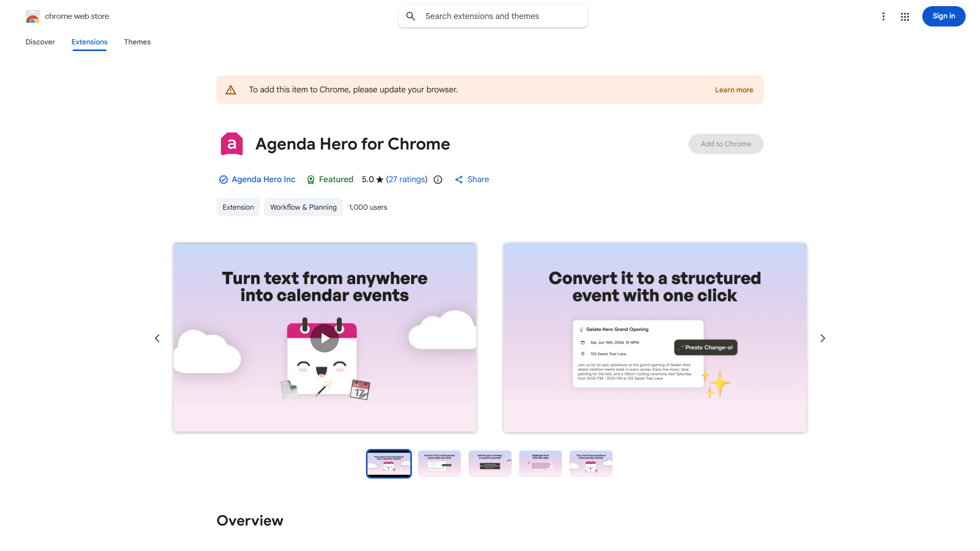This screenshot has width=980, height=551.
Task: Switch to the Discover tab
Action: pyautogui.click(x=40, y=42)
